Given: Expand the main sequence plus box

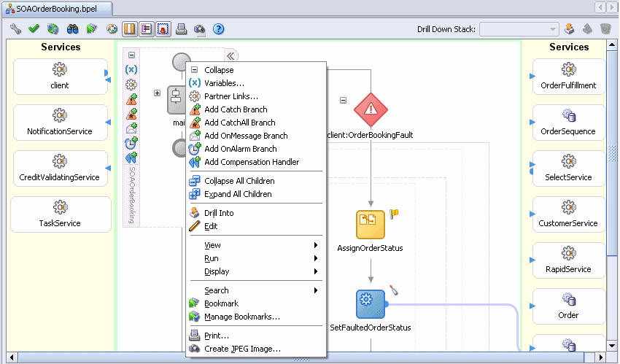Looking at the screenshot, I should click(x=158, y=93).
